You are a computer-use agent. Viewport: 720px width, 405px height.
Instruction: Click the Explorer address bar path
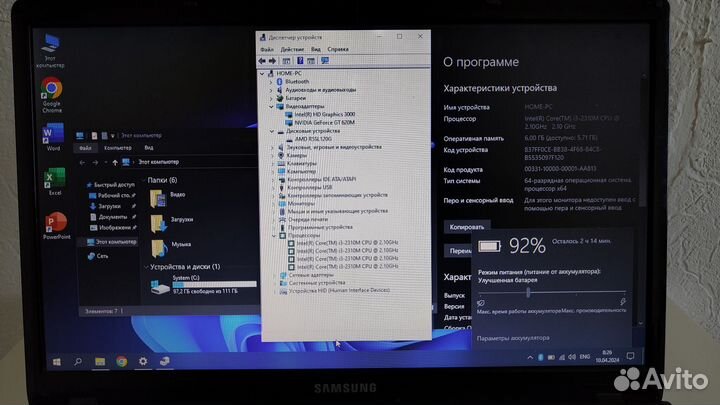coord(158,162)
